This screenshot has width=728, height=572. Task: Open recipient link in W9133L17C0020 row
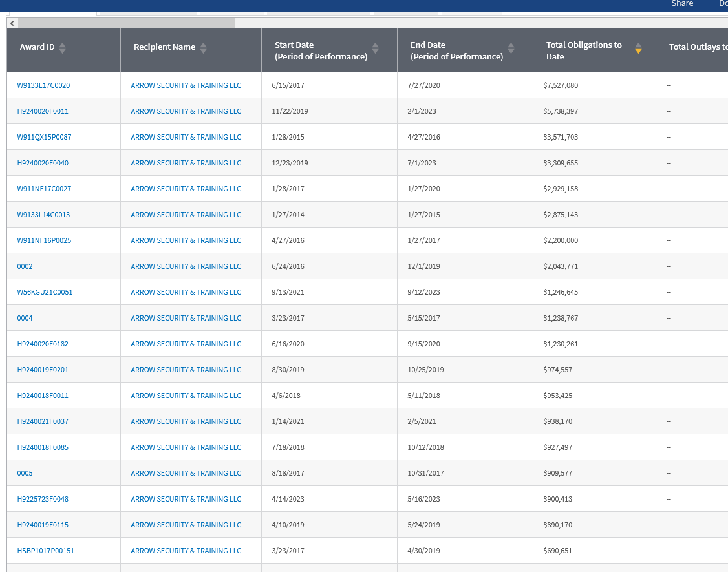point(186,85)
